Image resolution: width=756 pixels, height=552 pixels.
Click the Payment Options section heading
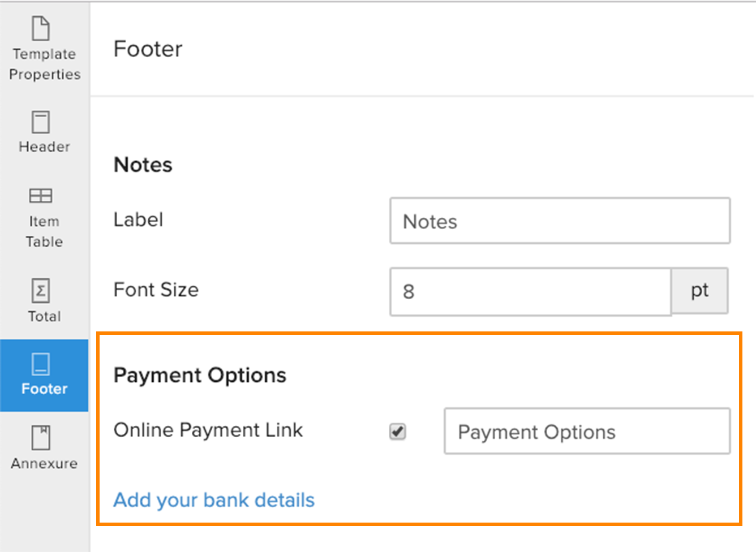200,375
